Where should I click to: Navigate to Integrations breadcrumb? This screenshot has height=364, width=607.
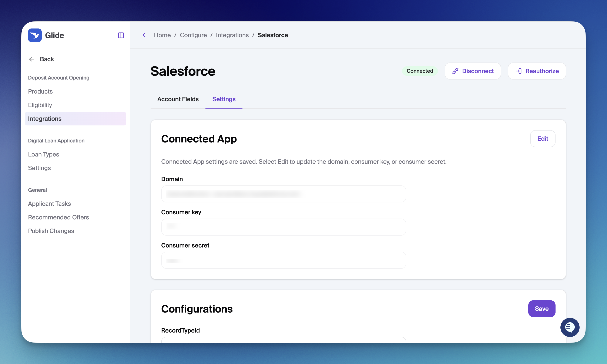[232, 35]
